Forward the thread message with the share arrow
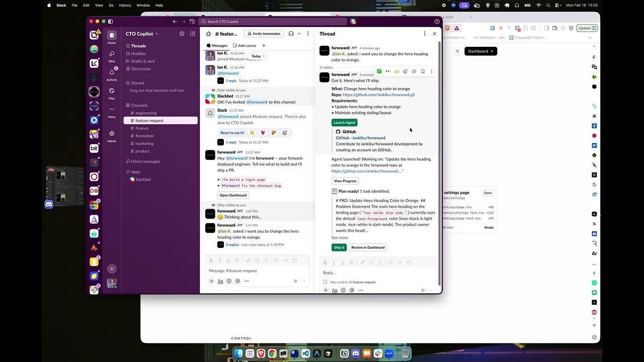Viewport: 644px width, 362px height. [x=414, y=71]
